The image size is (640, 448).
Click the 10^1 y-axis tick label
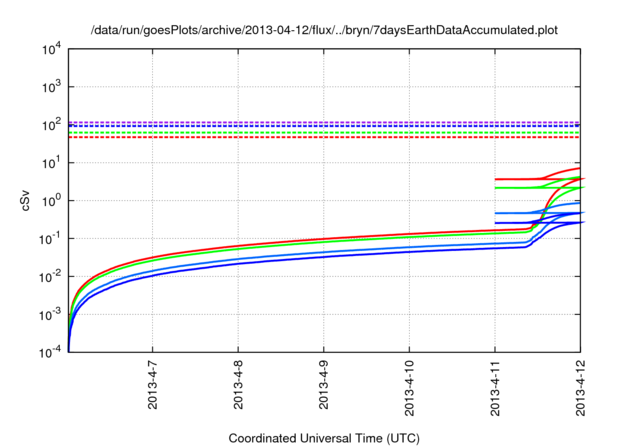point(52,163)
